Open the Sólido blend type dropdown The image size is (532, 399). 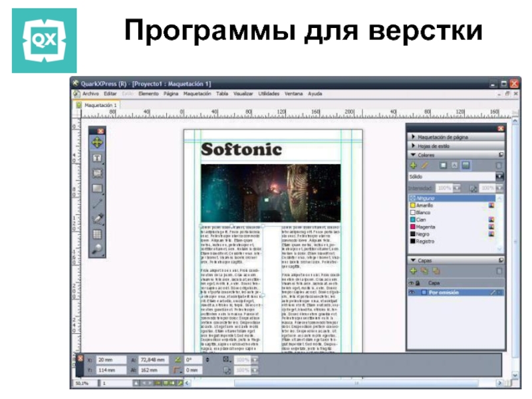click(499, 177)
